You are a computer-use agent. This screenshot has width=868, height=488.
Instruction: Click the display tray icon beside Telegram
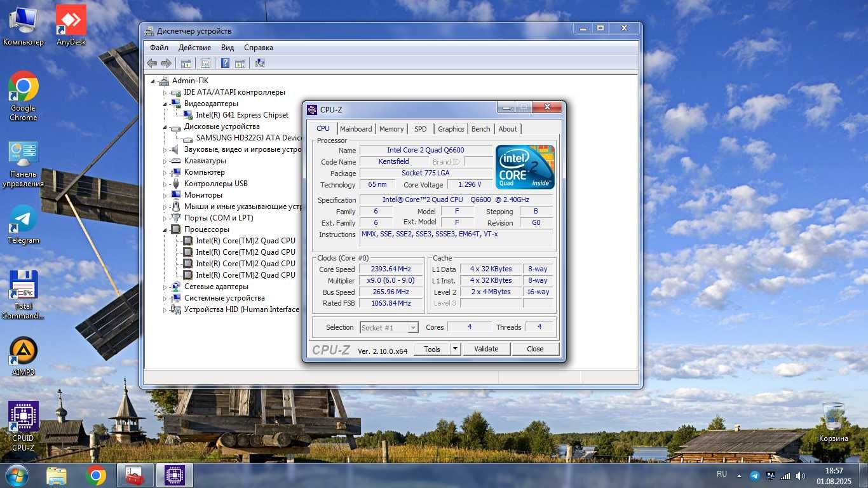click(x=770, y=475)
